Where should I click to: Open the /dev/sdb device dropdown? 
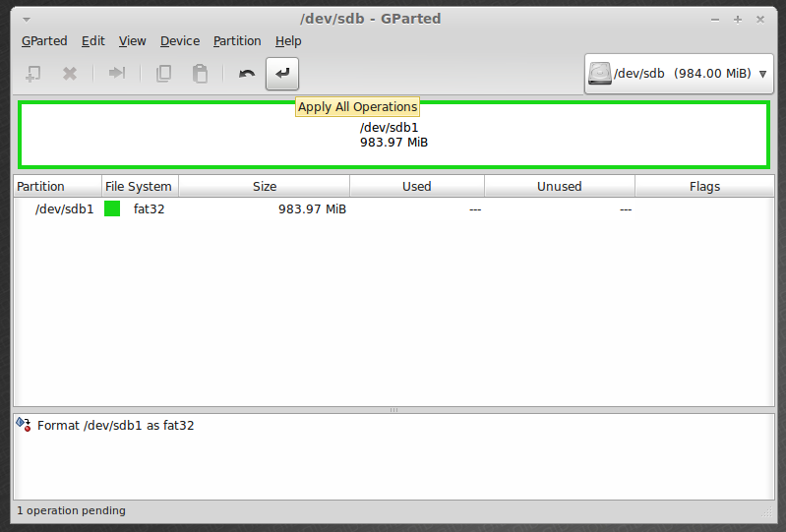coord(679,74)
